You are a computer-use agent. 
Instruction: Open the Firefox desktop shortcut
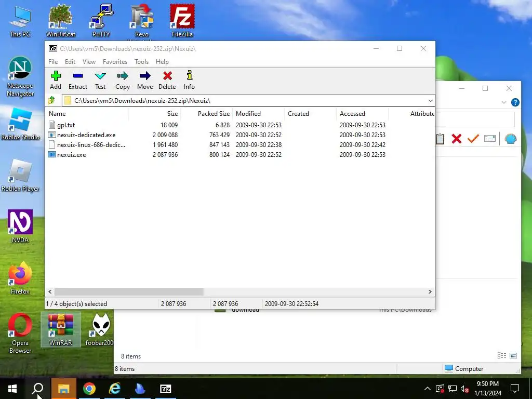pos(20,278)
